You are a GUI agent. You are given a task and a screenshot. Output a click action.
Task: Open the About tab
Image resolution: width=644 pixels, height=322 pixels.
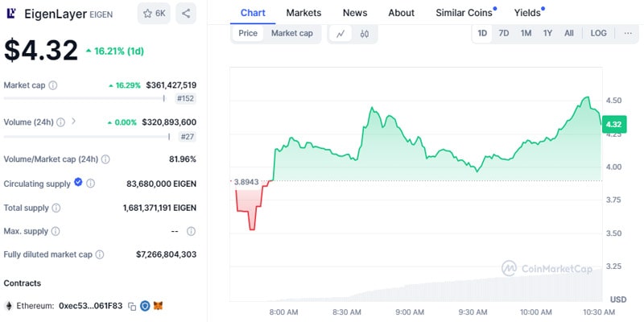pyautogui.click(x=401, y=13)
